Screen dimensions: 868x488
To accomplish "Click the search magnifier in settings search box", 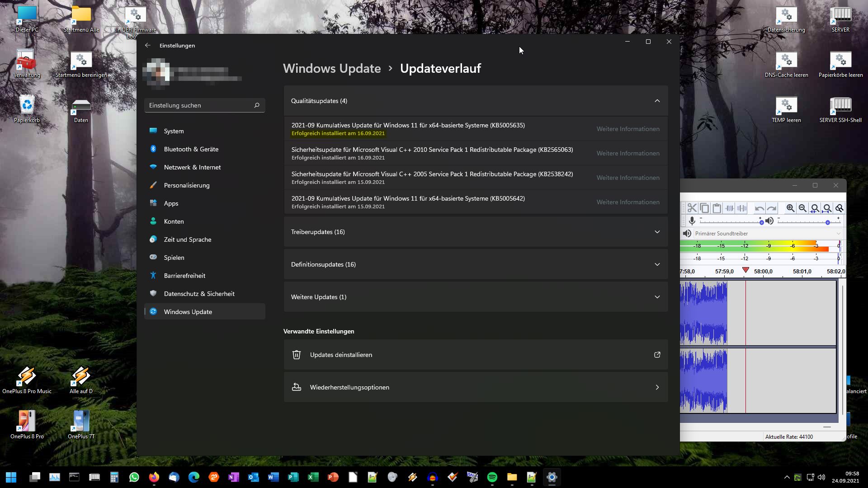I will [257, 105].
